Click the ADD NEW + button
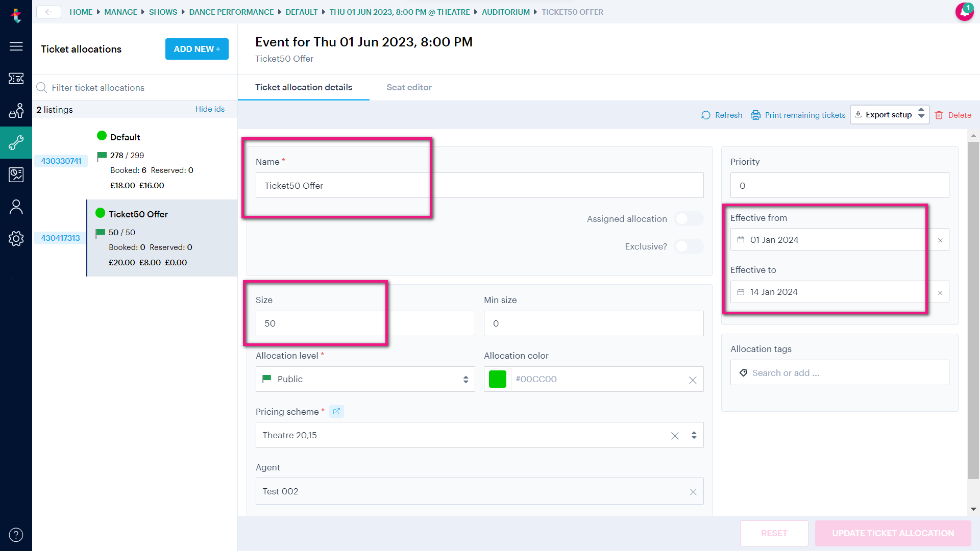The image size is (980, 551). point(197,49)
